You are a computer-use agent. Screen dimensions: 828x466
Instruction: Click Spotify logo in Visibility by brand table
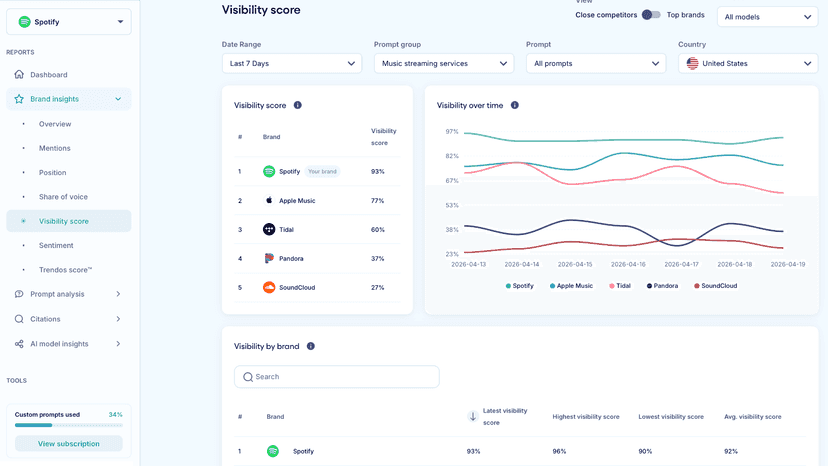pos(272,451)
